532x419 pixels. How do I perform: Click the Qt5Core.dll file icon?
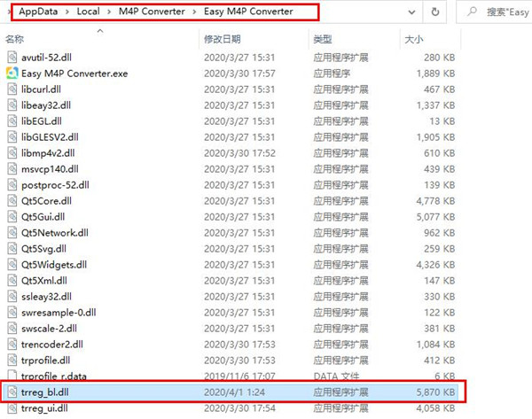pyautogui.click(x=12, y=201)
